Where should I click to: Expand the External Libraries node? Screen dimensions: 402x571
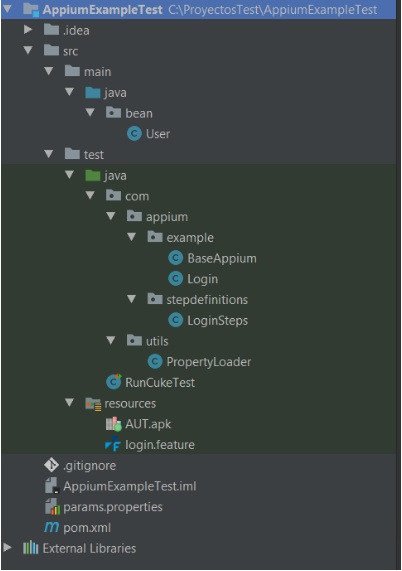(x=7, y=547)
